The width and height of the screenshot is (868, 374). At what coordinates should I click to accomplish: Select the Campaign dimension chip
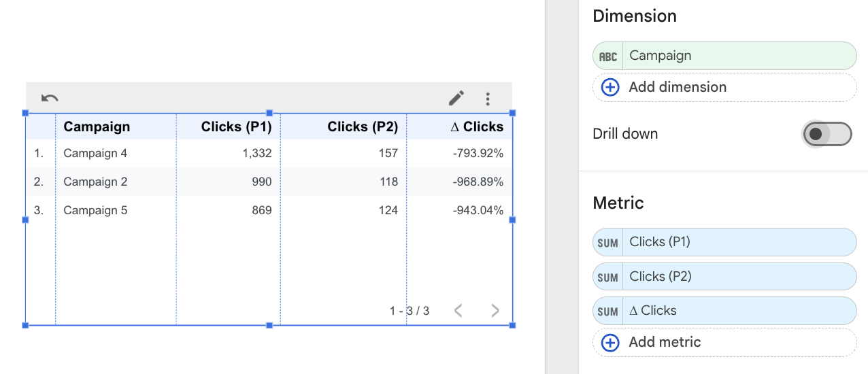coord(724,56)
